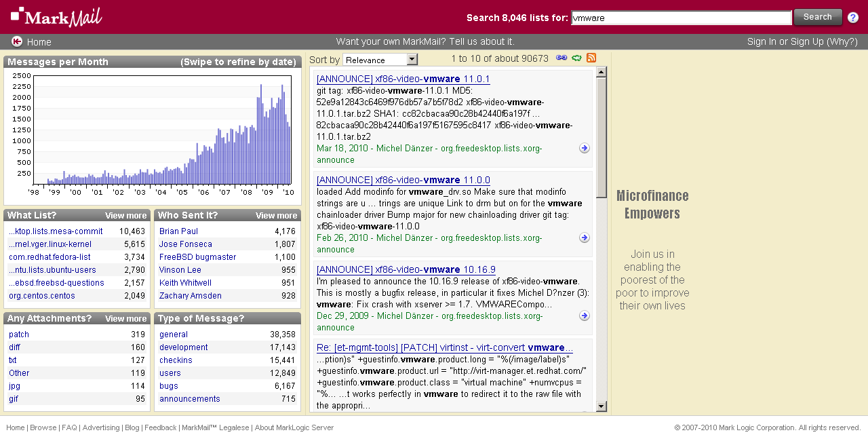Image resolution: width=868 pixels, height=439 pixels.
Task: Filter by diff attachments
Action: pos(14,347)
